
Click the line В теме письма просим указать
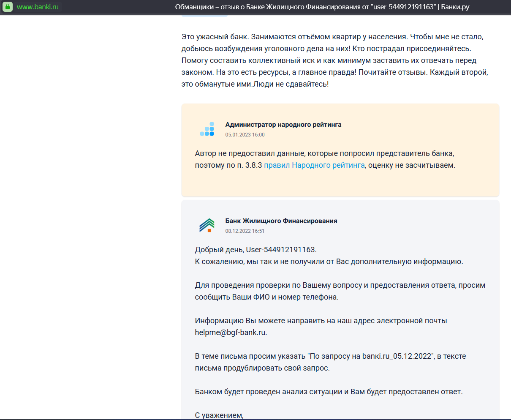coord(330,362)
